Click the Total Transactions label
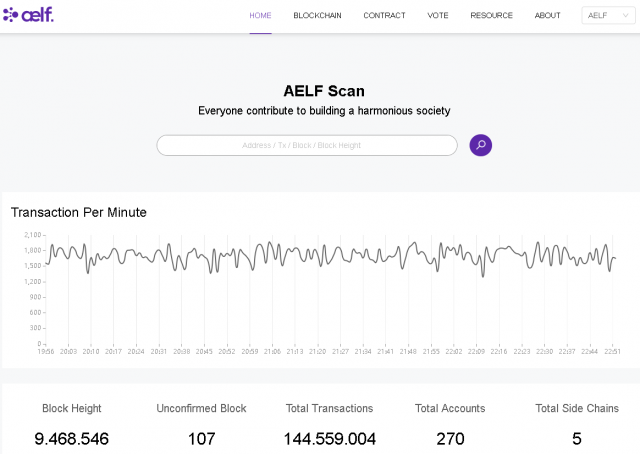Screen dimensions: 640x454 coord(329,408)
